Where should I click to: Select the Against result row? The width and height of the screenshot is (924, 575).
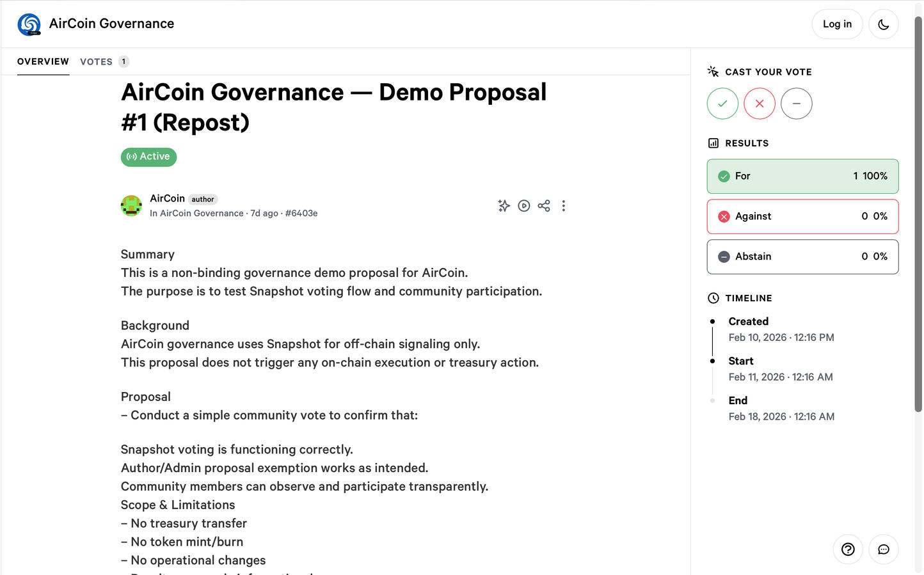[x=802, y=217]
